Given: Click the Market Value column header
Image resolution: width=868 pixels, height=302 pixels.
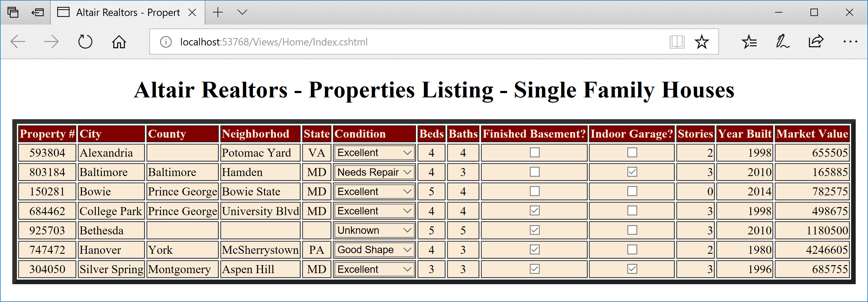Looking at the screenshot, I should (812, 134).
